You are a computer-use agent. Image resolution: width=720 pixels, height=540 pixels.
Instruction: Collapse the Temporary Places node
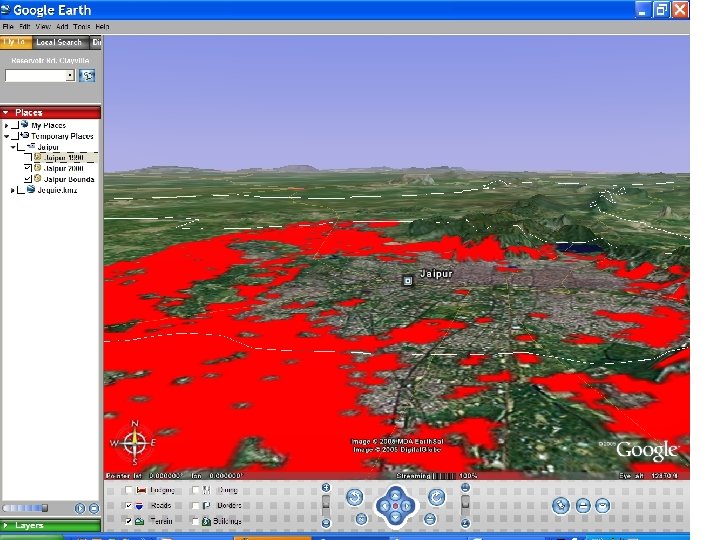pyautogui.click(x=6, y=136)
